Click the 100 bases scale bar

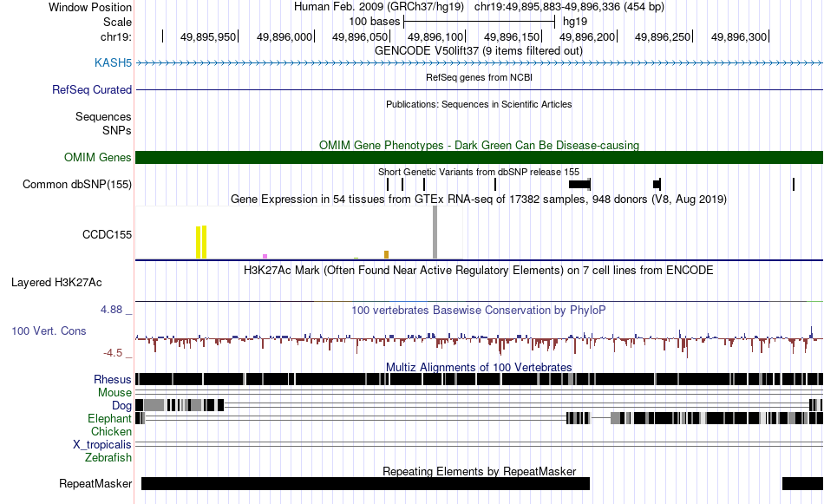click(x=480, y=22)
